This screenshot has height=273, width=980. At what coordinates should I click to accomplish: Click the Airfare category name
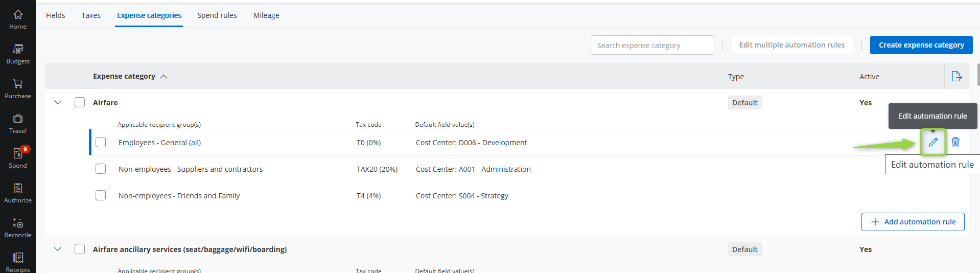point(105,102)
